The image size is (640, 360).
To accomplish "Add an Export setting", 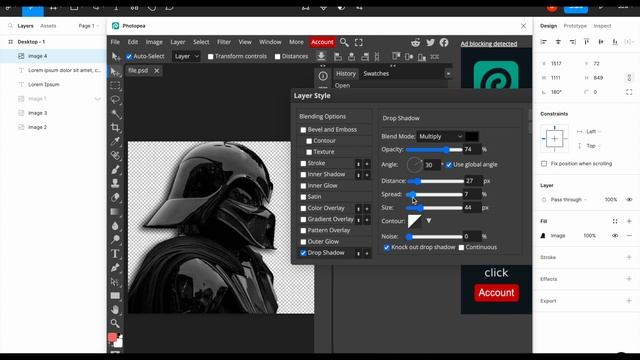I will (x=629, y=301).
